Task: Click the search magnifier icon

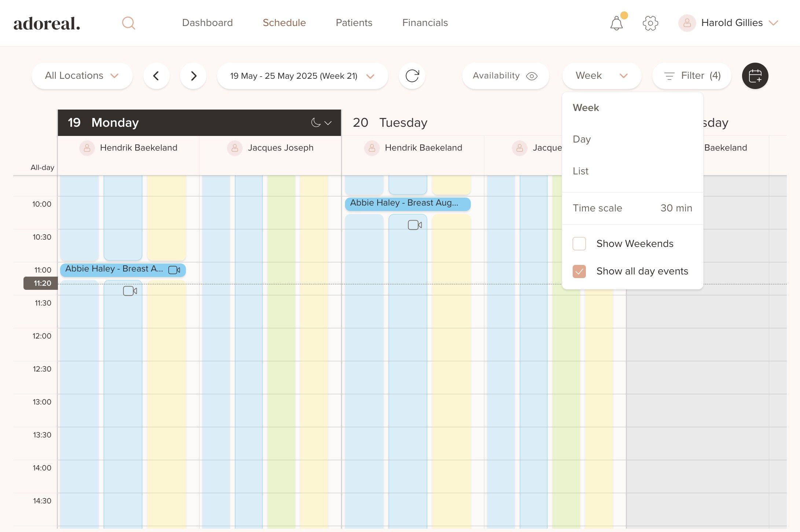Action: click(128, 23)
